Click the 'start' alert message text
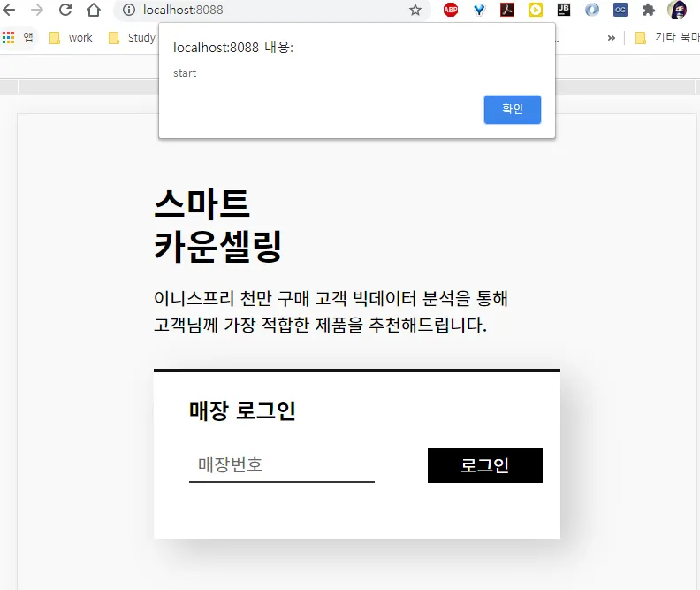Screen dimensions: 700x590 [x=185, y=73]
